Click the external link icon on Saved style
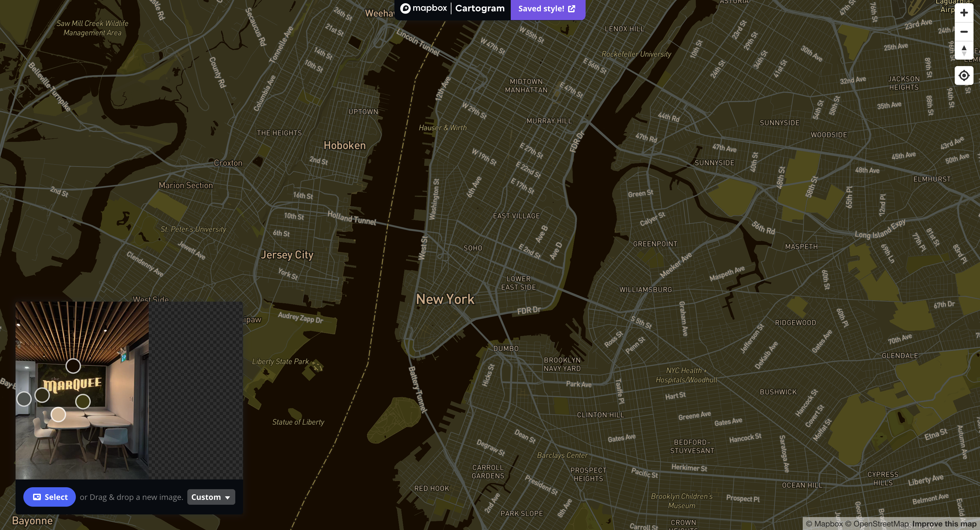Viewport: 980px width, 530px height. [x=572, y=8]
